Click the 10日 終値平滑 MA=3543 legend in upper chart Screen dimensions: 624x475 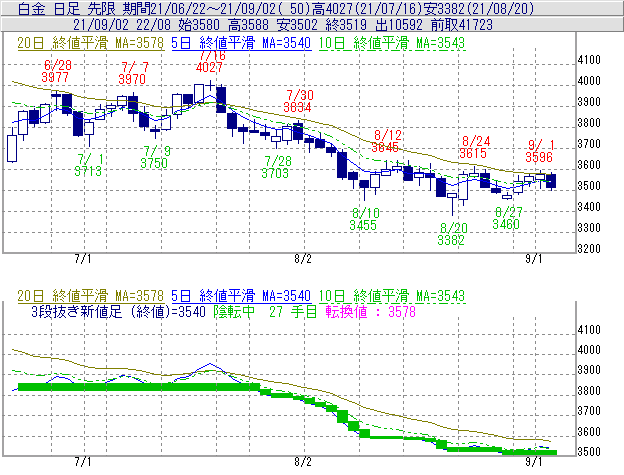tap(392, 43)
